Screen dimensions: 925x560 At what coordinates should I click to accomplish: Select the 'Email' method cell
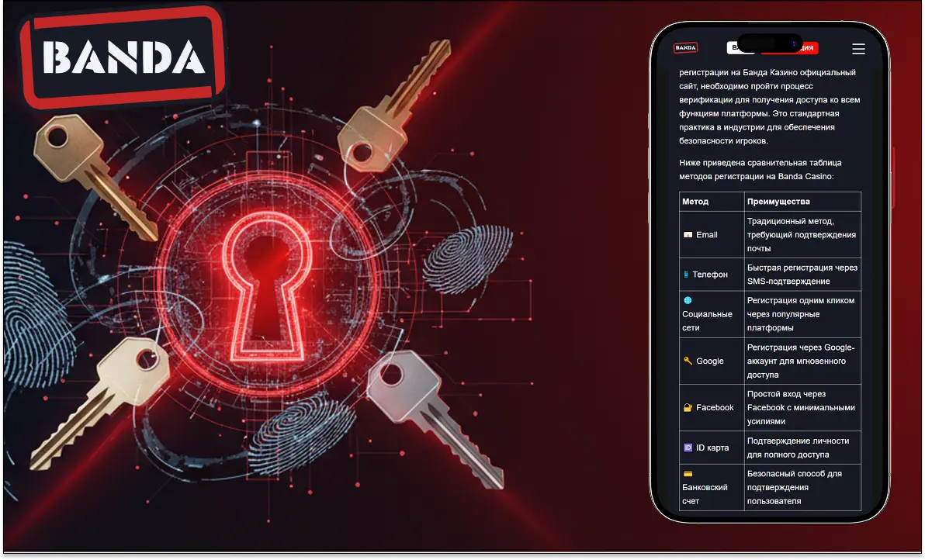click(712, 234)
